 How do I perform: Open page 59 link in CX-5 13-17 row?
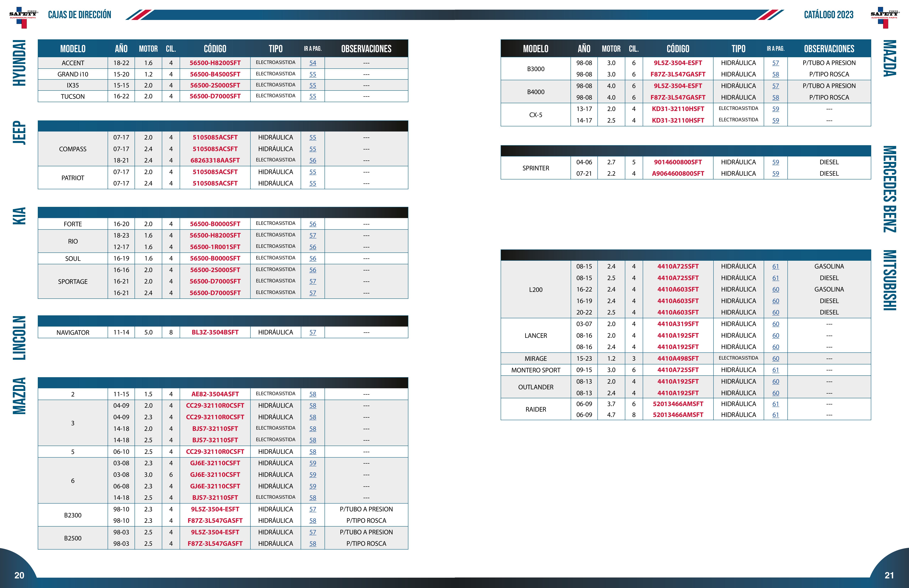tap(776, 109)
